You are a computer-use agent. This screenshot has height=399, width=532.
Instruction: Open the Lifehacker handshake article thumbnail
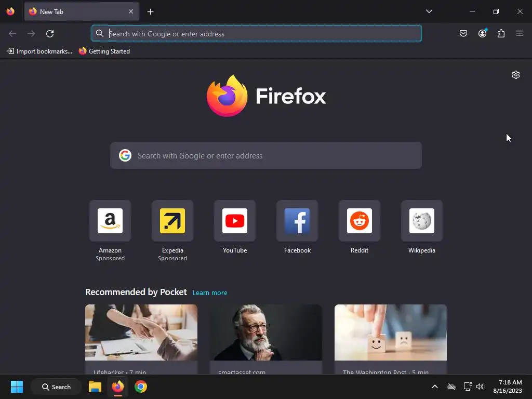[x=141, y=332]
